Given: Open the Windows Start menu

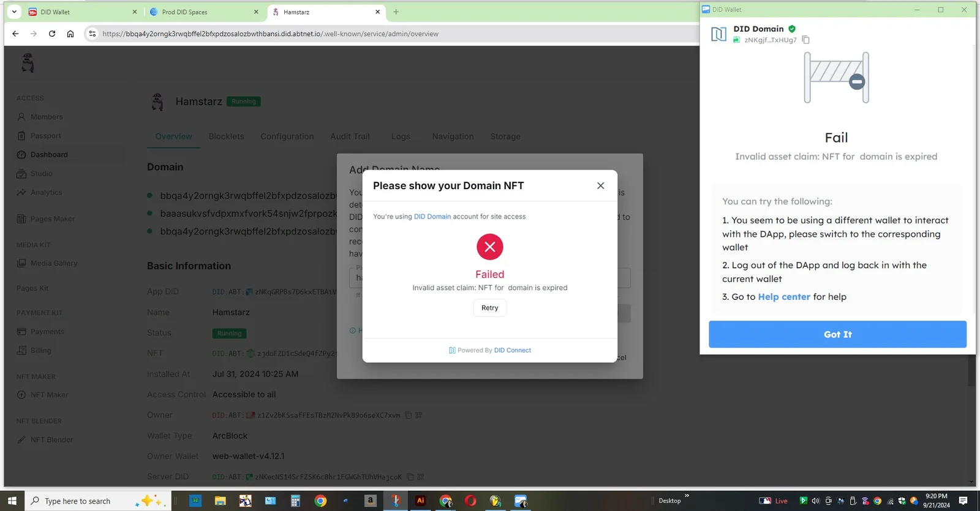Looking at the screenshot, I should click(12, 501).
